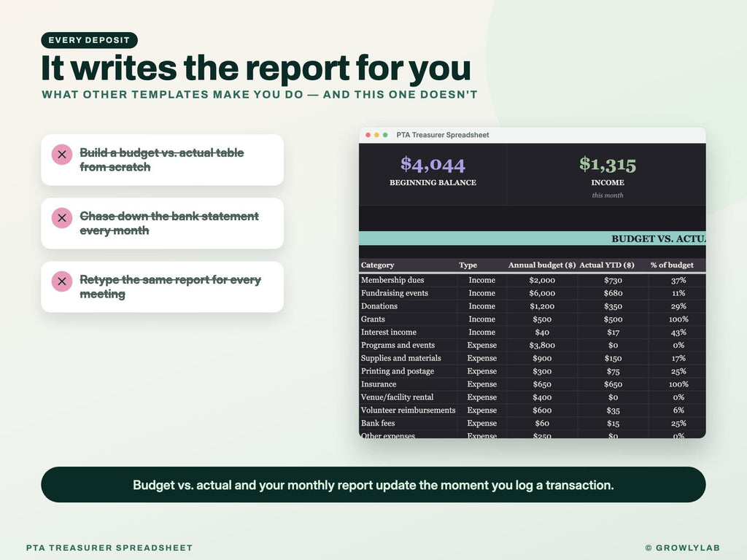The image size is (747, 560).
Task: Click the red close dot on PTA Treasurer Spreadsheet window
Action: click(x=368, y=135)
